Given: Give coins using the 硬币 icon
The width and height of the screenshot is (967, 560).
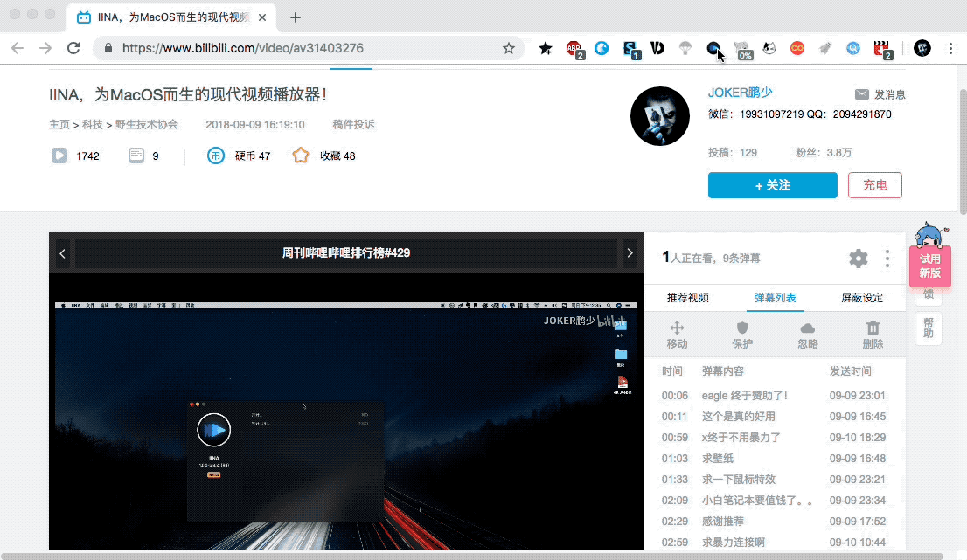Looking at the screenshot, I should click(x=215, y=156).
